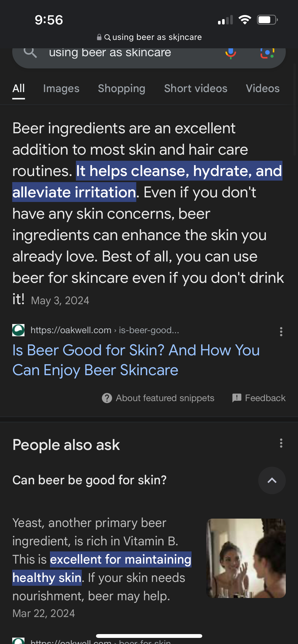Select the Videos results tab
This screenshot has width=298, height=644.
263,89
